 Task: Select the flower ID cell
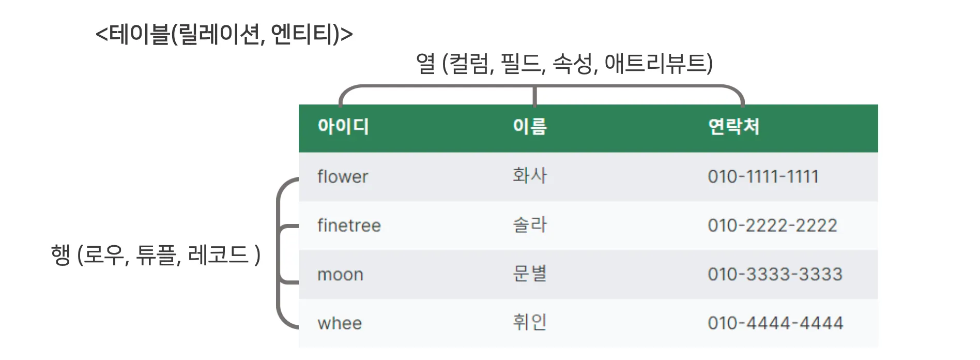click(343, 177)
